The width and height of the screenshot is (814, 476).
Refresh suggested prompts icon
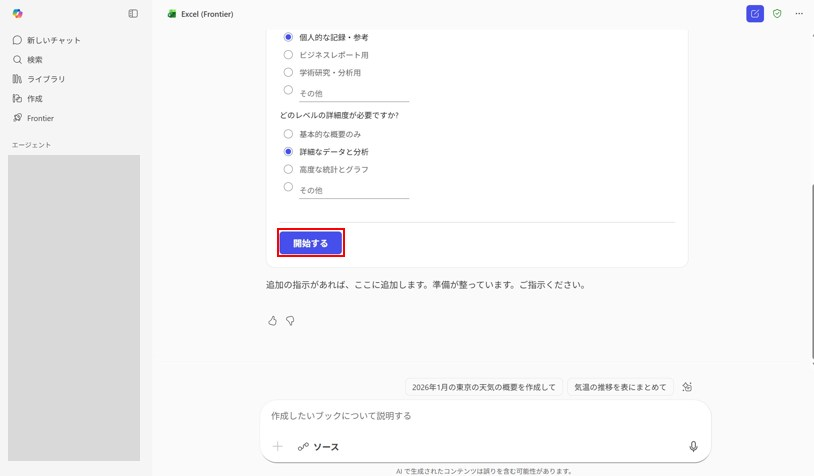coord(687,387)
